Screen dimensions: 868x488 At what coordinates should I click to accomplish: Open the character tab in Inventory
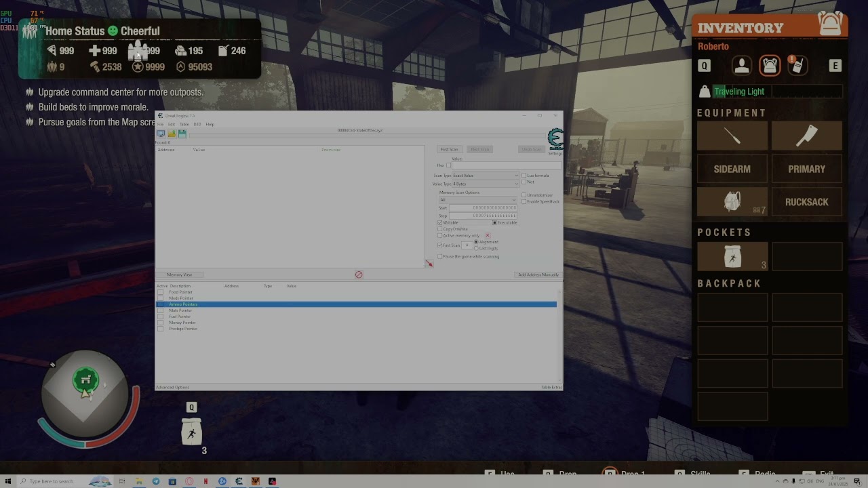coord(741,66)
